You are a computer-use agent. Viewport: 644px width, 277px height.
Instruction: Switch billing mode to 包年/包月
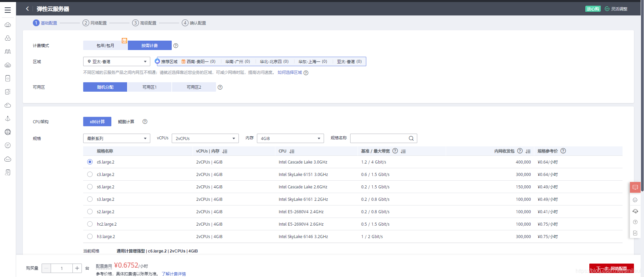[105, 45]
